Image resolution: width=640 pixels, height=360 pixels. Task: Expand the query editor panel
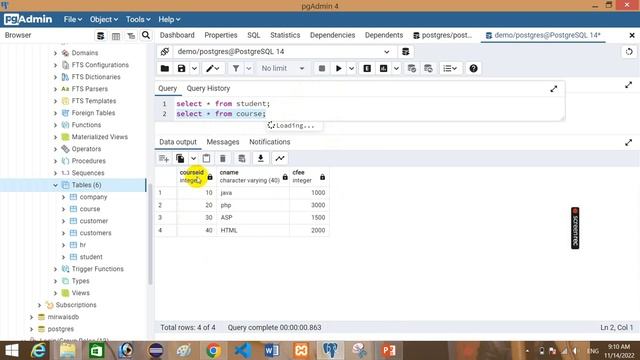[553, 89]
